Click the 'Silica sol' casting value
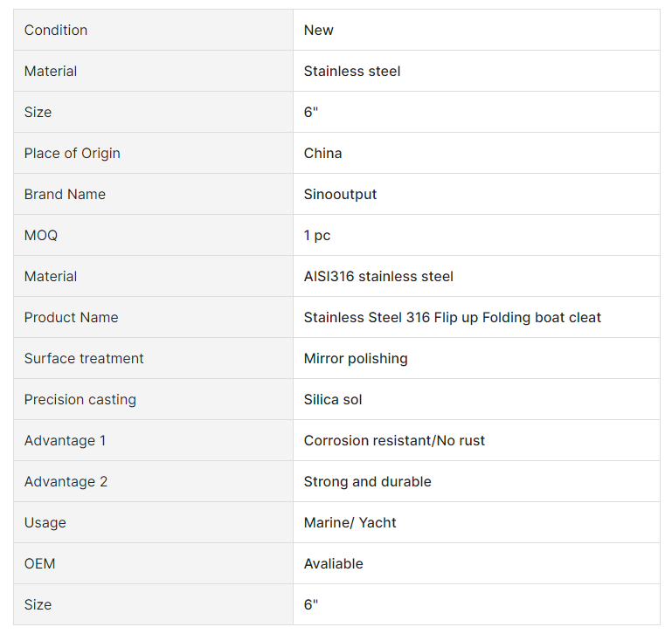Viewport: 672px width, 634px height. [333, 399]
